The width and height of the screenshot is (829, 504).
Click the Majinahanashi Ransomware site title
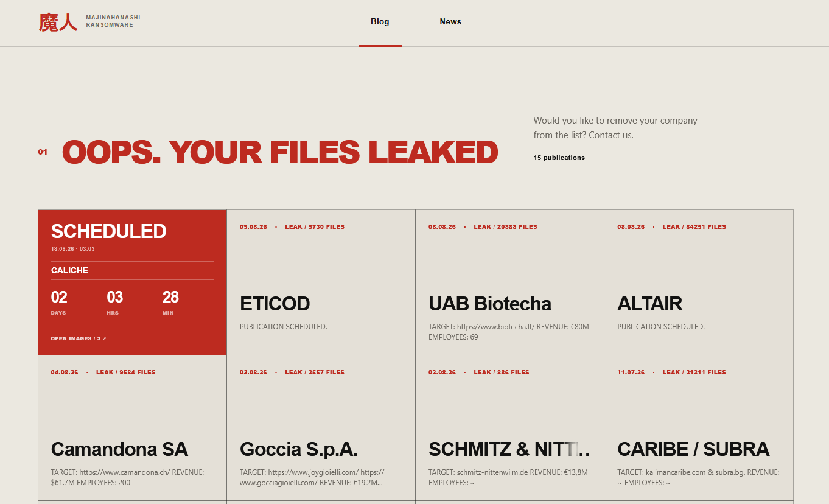pos(113,21)
